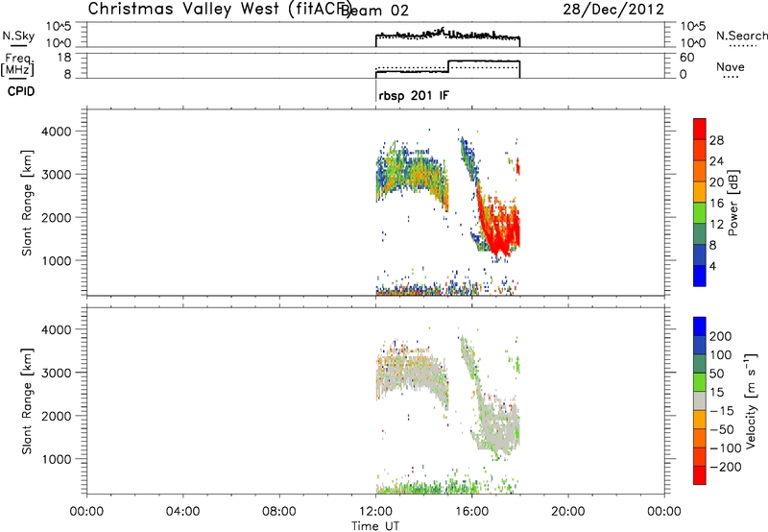
Task: Click the '28' power scale value
Action: tap(716, 140)
